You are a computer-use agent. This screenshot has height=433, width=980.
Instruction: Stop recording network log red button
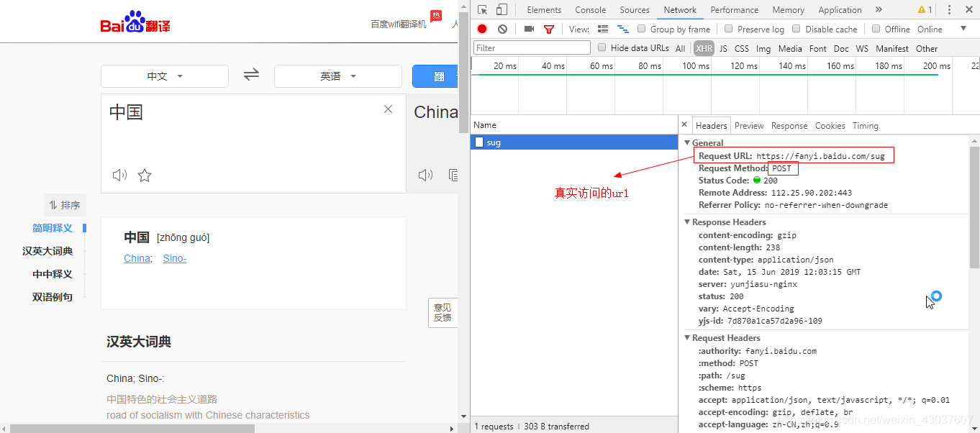click(482, 29)
